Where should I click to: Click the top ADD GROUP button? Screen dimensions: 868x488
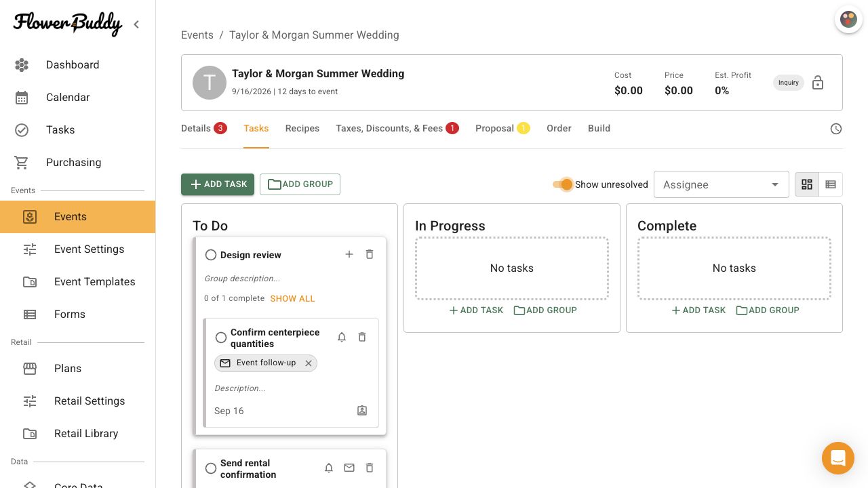tap(300, 184)
